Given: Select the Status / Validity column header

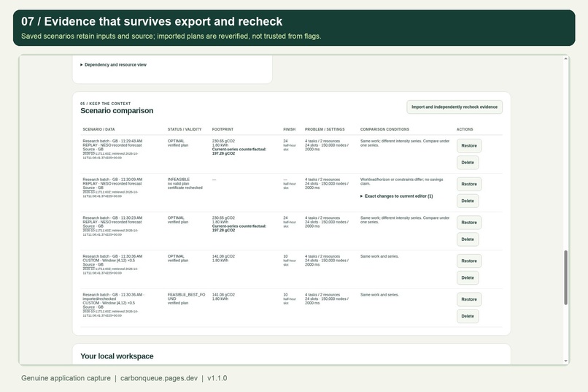Looking at the screenshot, I should click(x=185, y=129).
